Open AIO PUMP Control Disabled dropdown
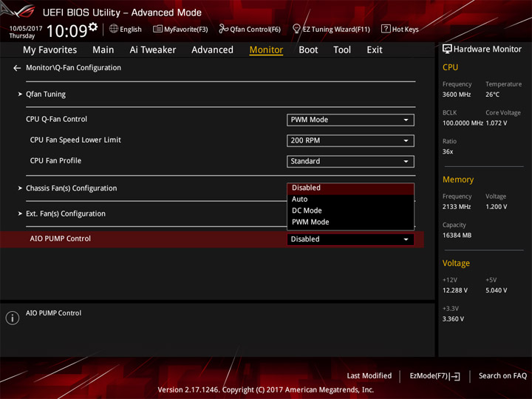 (350, 239)
